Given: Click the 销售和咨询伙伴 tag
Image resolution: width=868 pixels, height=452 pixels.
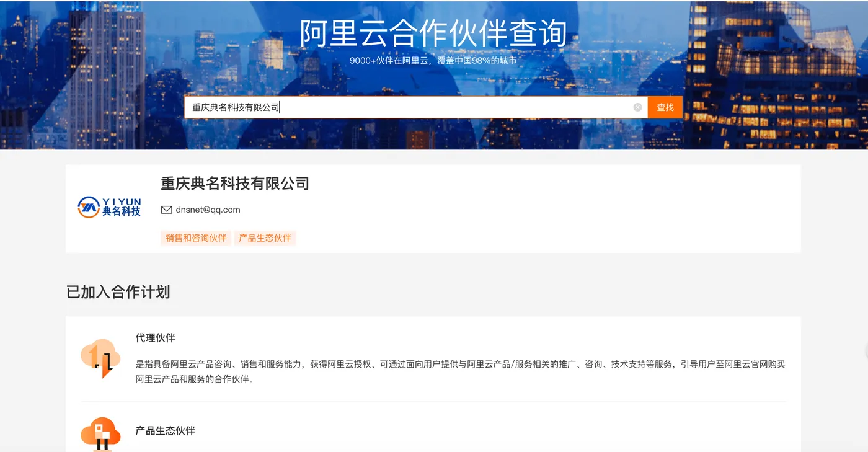Looking at the screenshot, I should pyautogui.click(x=196, y=238).
